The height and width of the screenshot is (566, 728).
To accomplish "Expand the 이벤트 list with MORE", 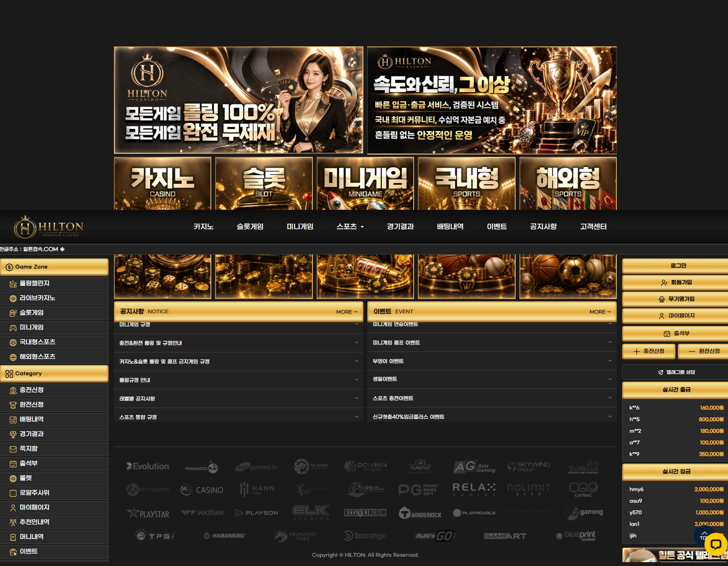I will coord(600,312).
